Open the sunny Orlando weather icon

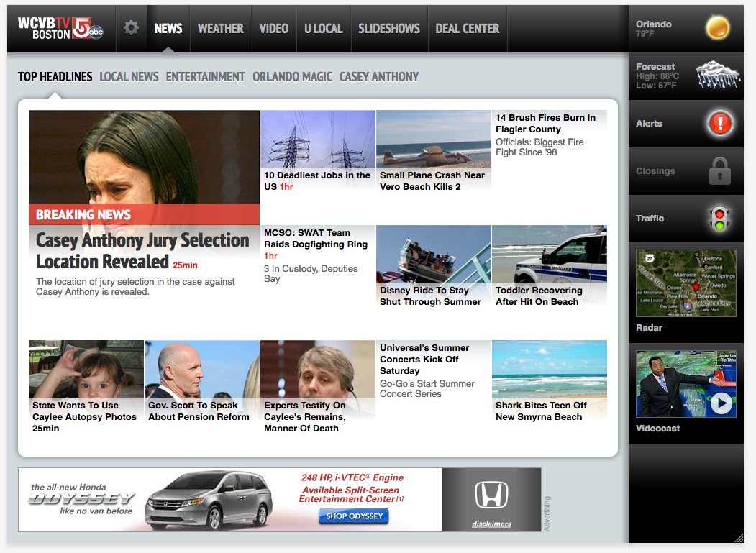[717, 27]
